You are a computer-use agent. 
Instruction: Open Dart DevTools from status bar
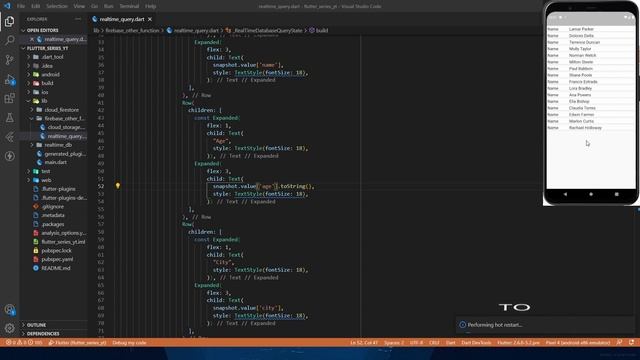[476, 342]
